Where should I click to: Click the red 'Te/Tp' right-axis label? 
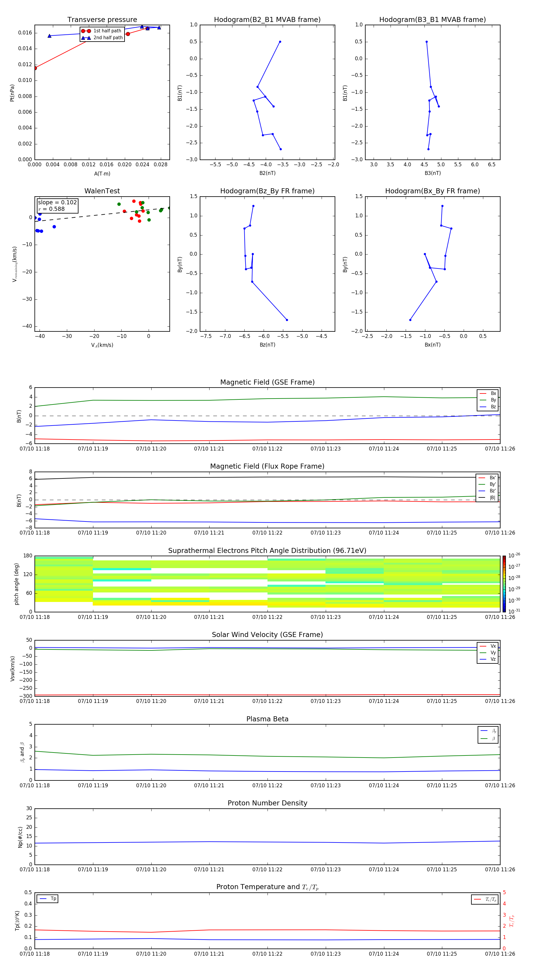click(512, 921)
